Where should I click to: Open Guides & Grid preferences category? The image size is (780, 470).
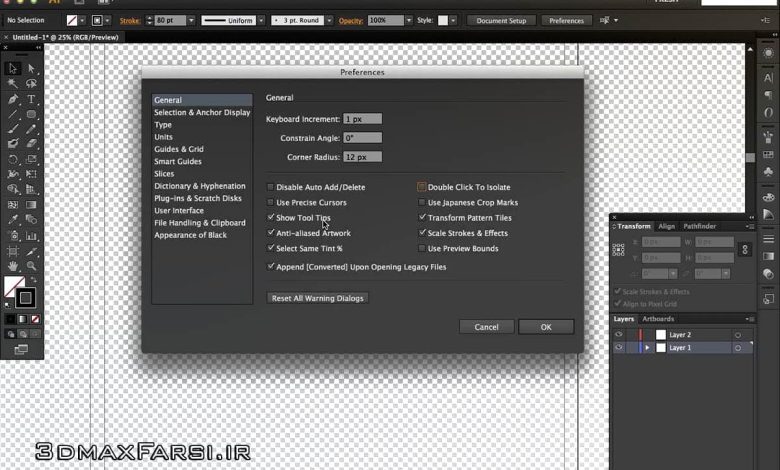[x=202, y=149]
